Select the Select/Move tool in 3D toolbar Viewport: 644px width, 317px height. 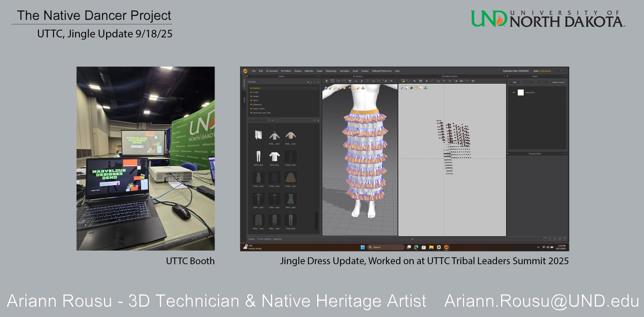pos(333,81)
